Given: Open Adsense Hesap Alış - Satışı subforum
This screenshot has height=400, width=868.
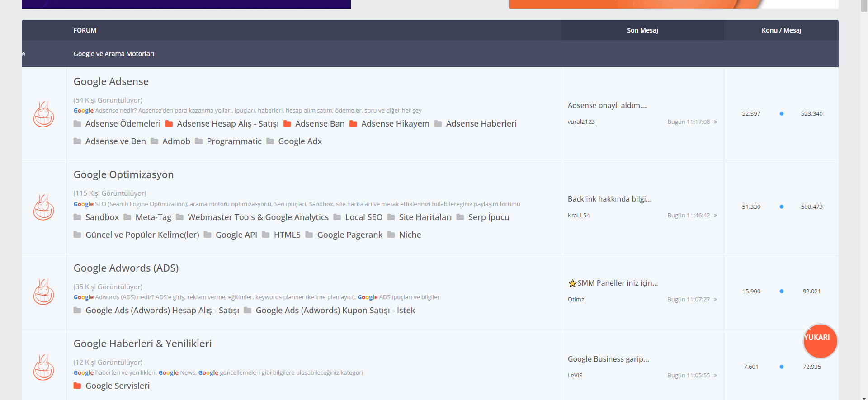Looking at the screenshot, I should tap(228, 123).
